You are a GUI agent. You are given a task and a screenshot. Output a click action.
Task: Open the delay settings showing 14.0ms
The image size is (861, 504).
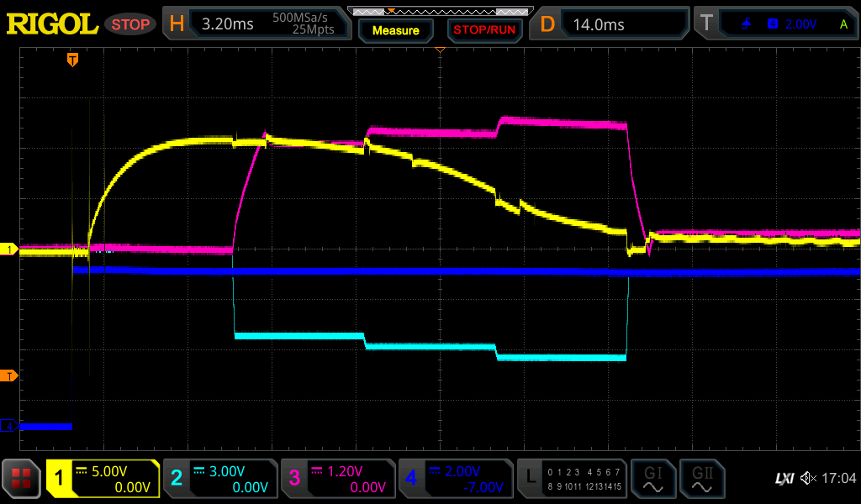[611, 24]
